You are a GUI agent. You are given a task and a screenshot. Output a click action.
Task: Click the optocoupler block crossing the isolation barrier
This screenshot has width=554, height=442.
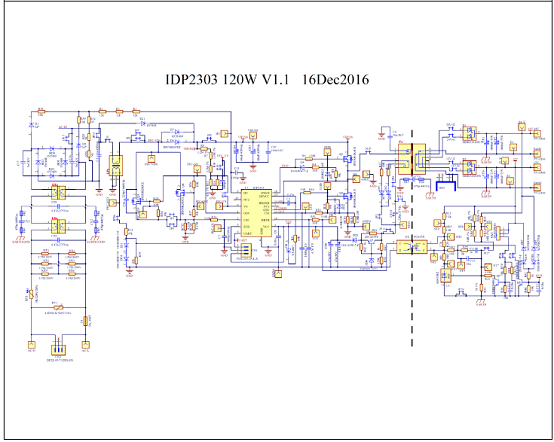click(x=412, y=246)
